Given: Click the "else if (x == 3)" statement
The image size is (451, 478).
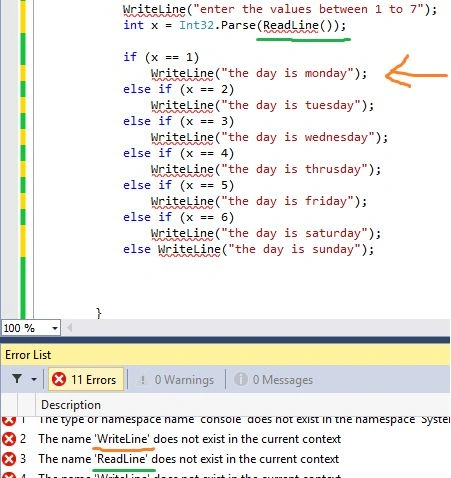Looking at the screenshot, I should coord(179,121).
